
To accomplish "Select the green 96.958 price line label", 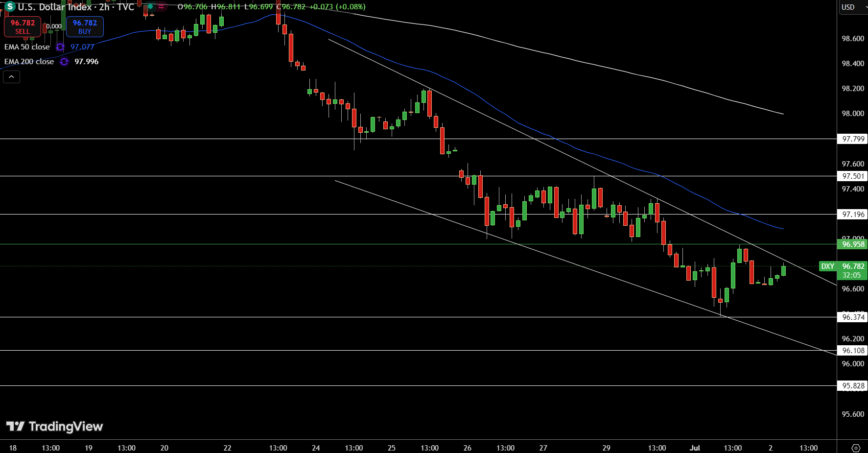I will tap(853, 244).
